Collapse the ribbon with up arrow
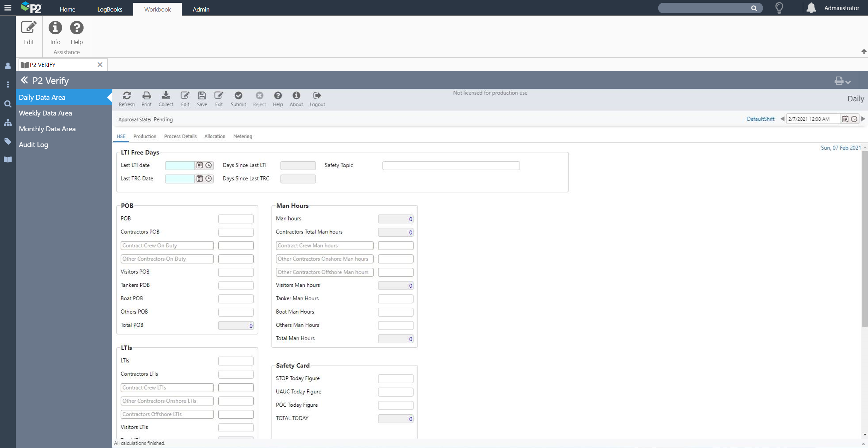The width and height of the screenshot is (868, 448). point(864,52)
